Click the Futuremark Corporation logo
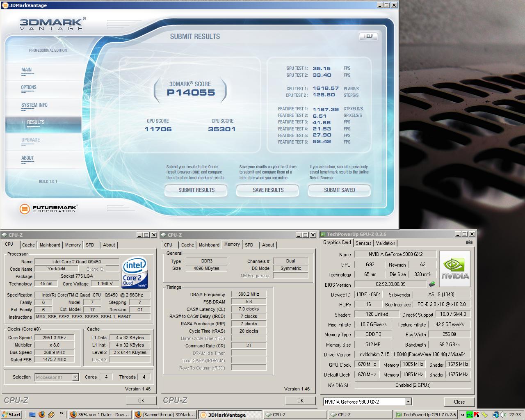The width and height of the screenshot is (525, 420). click(x=48, y=209)
